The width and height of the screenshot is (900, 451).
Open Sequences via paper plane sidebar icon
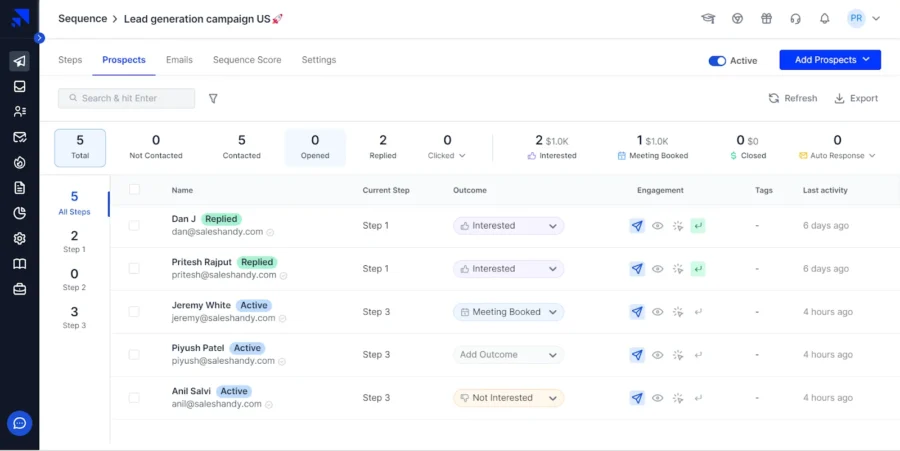click(20, 61)
